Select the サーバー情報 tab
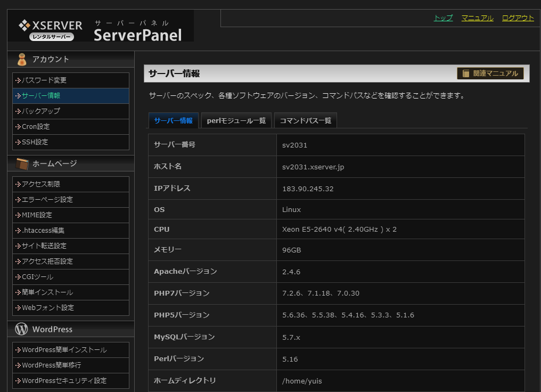The image size is (541, 392). [173, 120]
